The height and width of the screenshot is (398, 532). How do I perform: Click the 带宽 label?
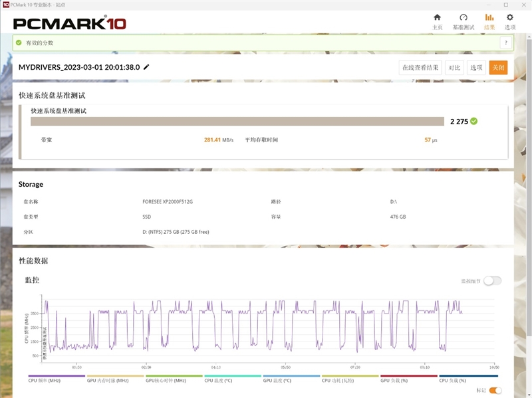47,140
